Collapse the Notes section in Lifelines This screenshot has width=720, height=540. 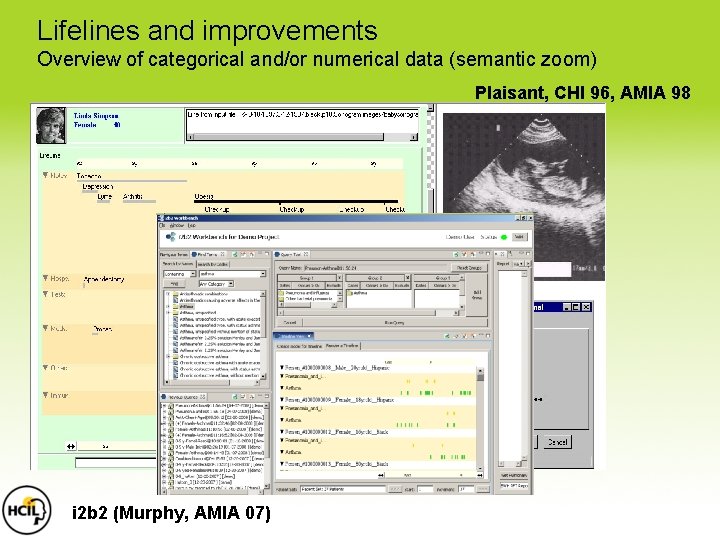pos(45,175)
